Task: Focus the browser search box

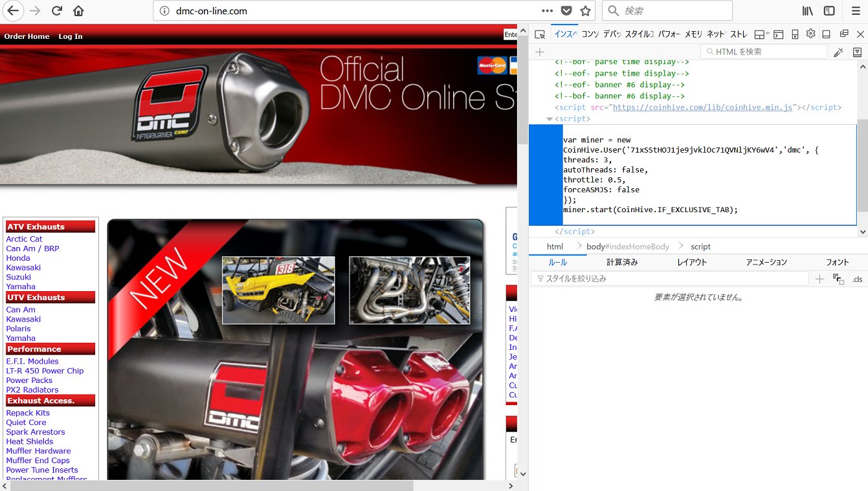Action: click(x=667, y=11)
